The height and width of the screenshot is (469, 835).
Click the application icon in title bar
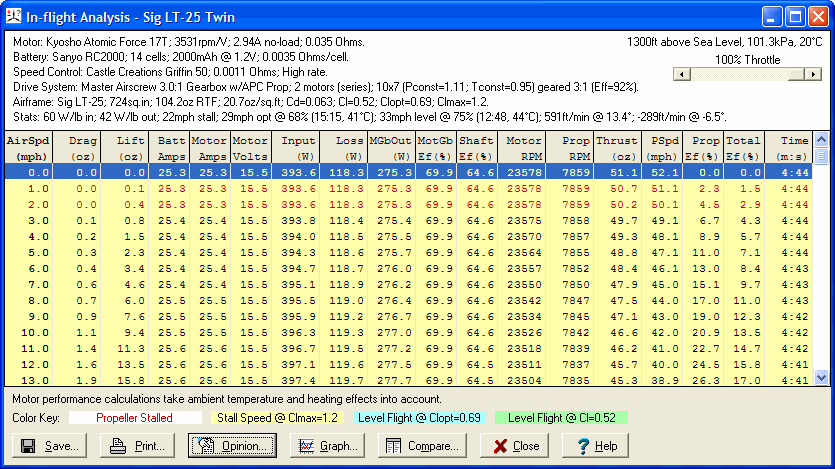(13, 17)
